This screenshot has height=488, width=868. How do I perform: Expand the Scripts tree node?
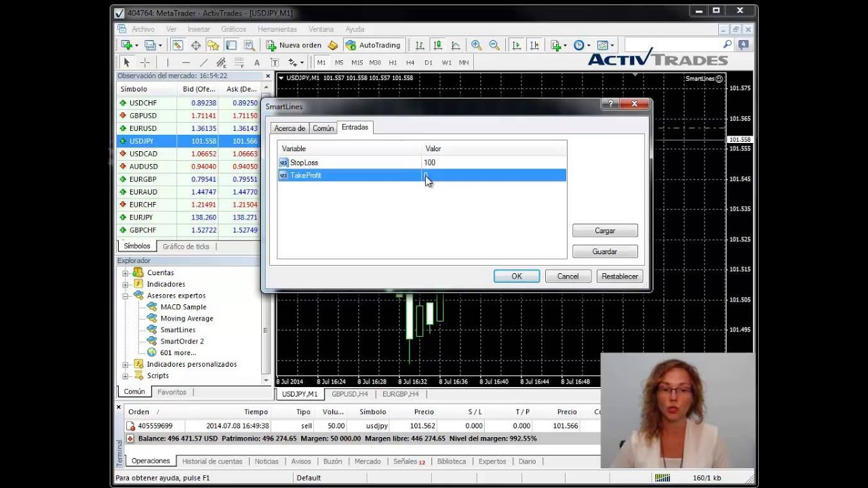(125, 376)
